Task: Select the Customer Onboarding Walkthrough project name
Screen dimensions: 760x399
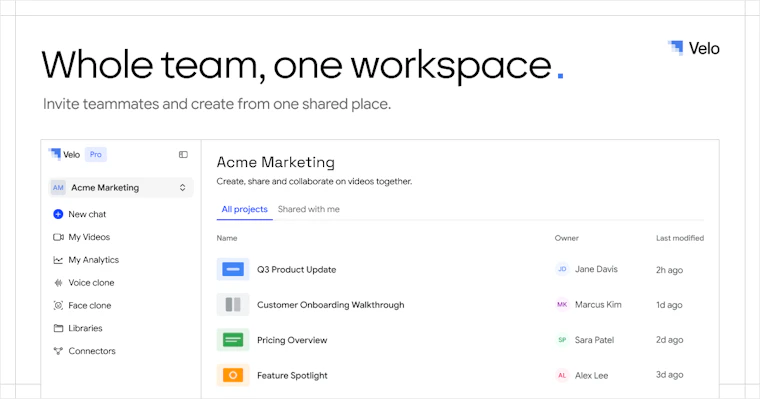Action: point(331,305)
